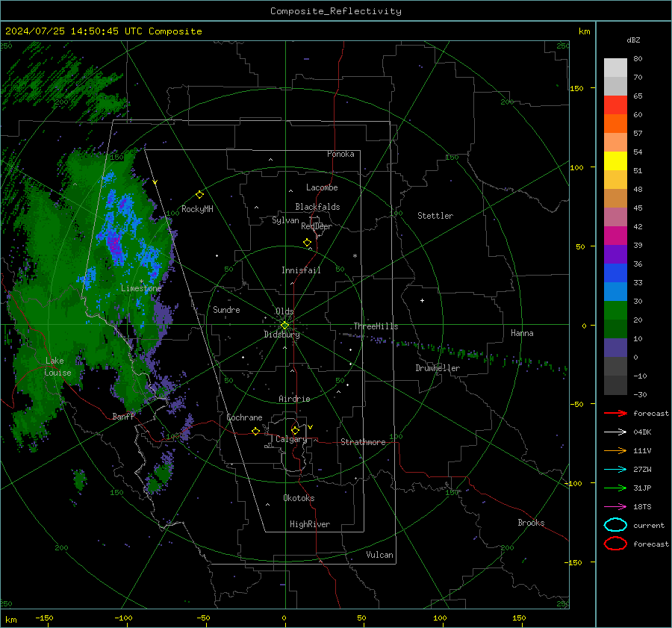Click the yellow diamond marker beside RockyMH
This screenshot has width=672, height=628.
click(199, 195)
